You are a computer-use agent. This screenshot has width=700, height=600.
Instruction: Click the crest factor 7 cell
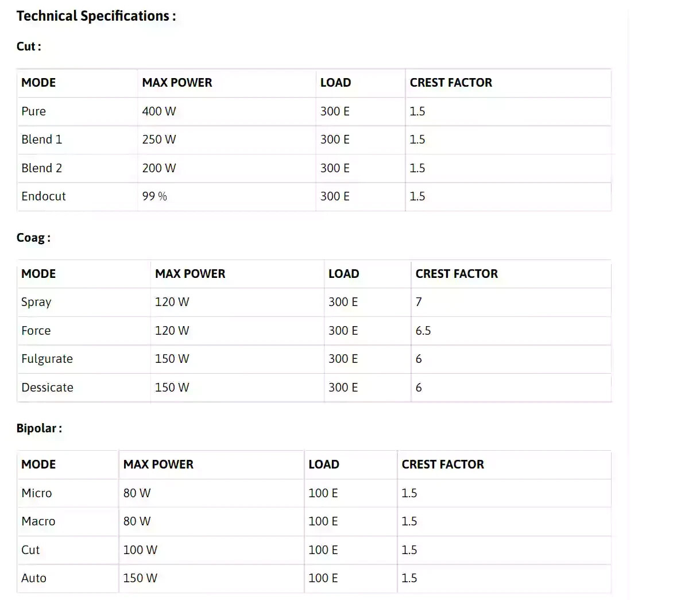tap(419, 302)
